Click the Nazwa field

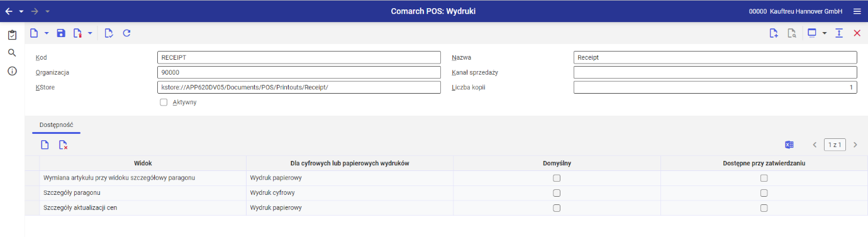(715, 57)
